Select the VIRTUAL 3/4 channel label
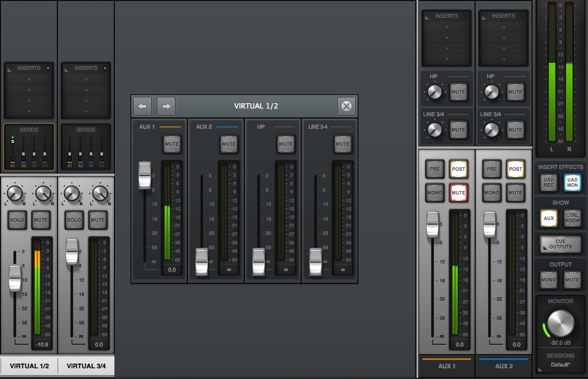Screen dimensions: 588x379 [86, 366]
